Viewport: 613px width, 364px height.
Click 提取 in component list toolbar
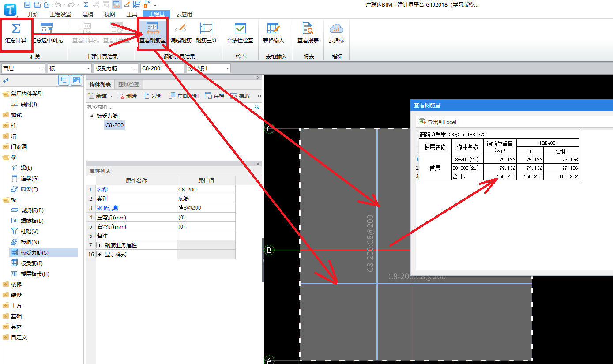[241, 96]
